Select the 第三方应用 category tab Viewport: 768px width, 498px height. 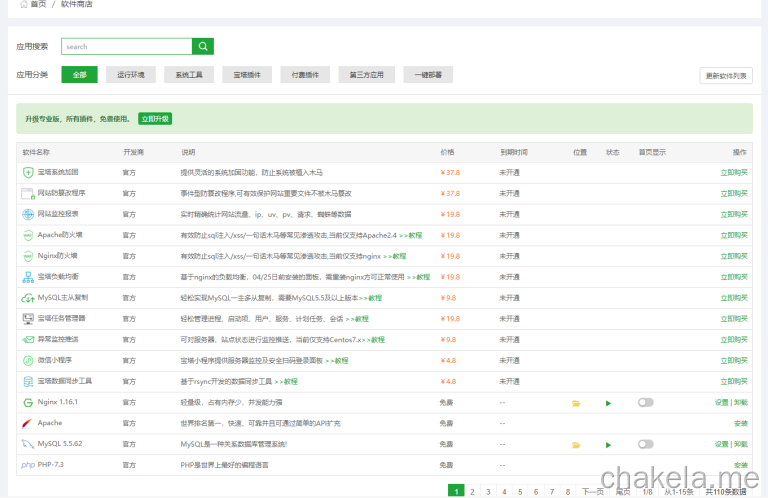tap(366, 75)
